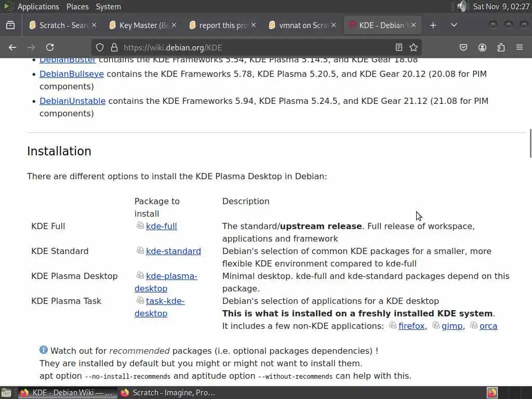
Task: Click the blue info icon before Watch out
Action: (x=44, y=350)
